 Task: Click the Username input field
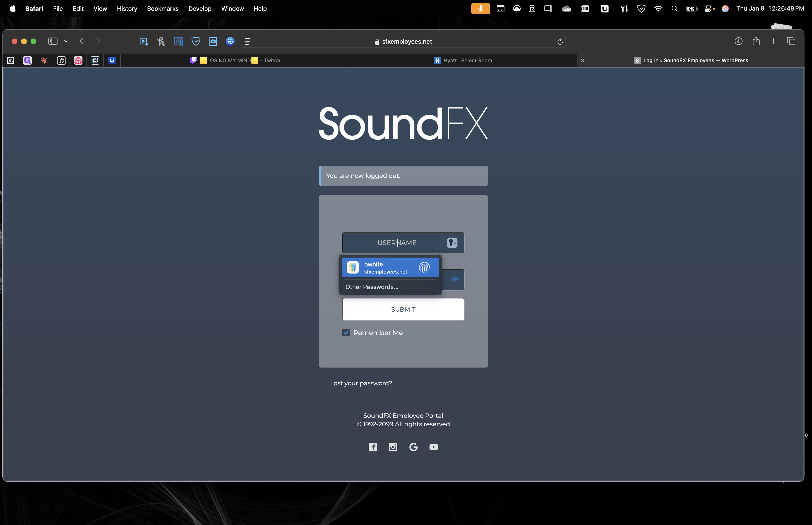coord(403,243)
